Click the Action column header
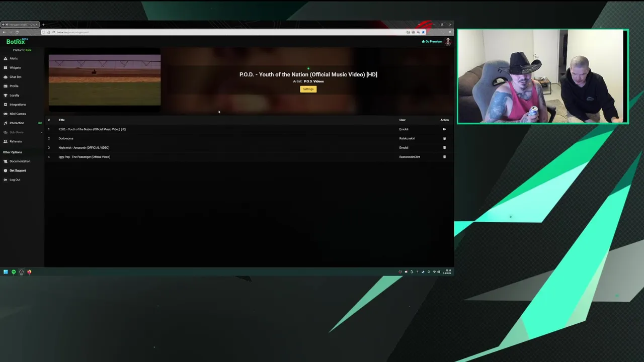Screen dimensions: 644x362 point(444,120)
